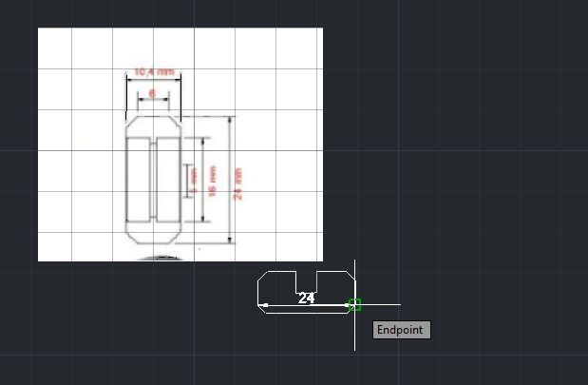Pick the left arrowhead of the 24 dimension

click(264, 305)
